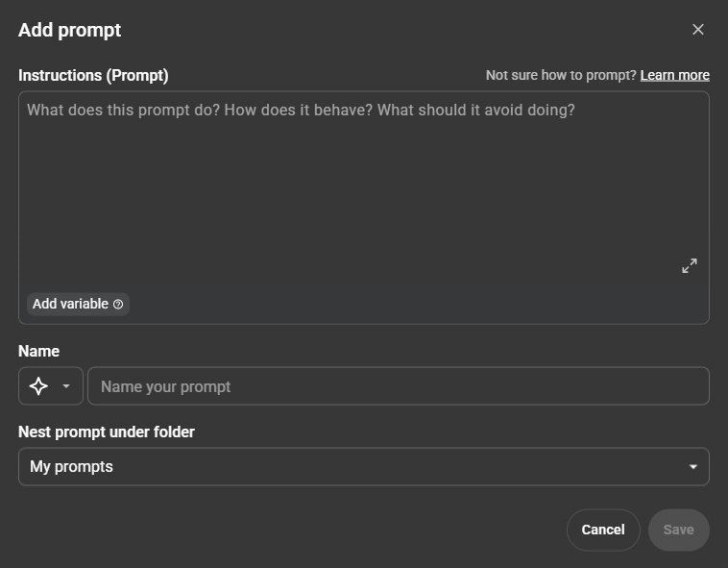This screenshot has height=568, width=728.
Task: Expand the folder dropdown caret
Action: coord(693,467)
